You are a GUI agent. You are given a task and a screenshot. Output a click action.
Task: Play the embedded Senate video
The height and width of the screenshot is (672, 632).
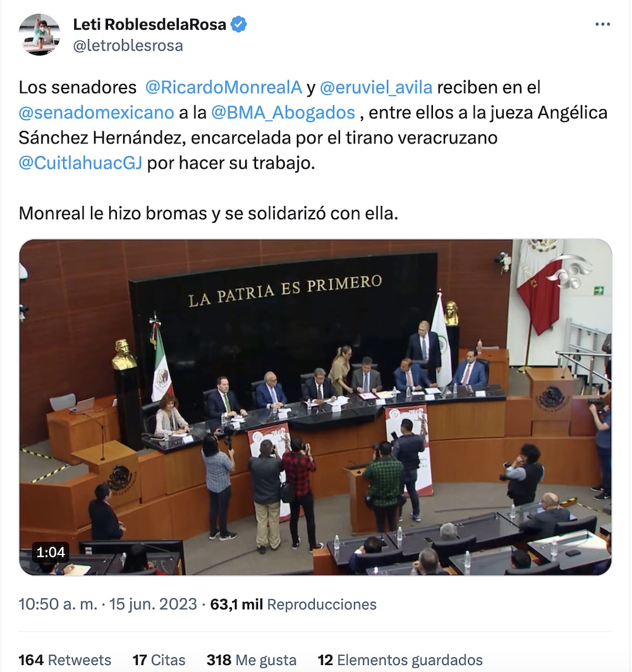click(x=316, y=407)
